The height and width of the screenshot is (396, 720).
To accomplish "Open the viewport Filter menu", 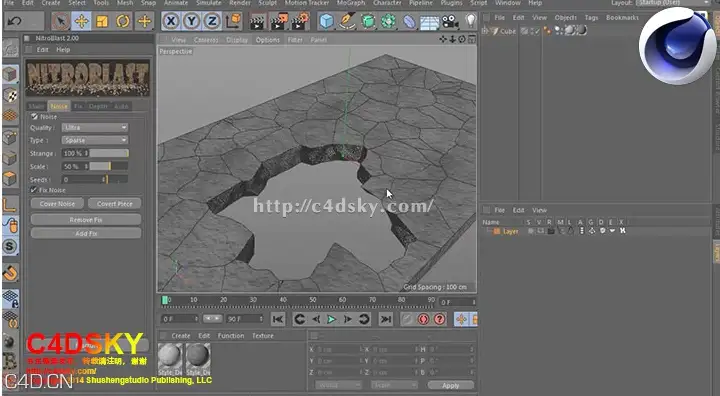I will (x=295, y=40).
